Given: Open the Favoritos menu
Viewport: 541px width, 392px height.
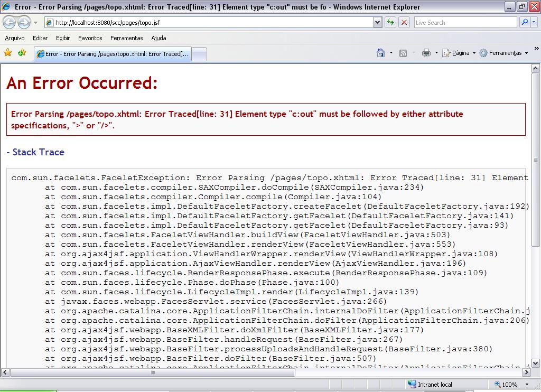Looking at the screenshot, I should [90, 38].
